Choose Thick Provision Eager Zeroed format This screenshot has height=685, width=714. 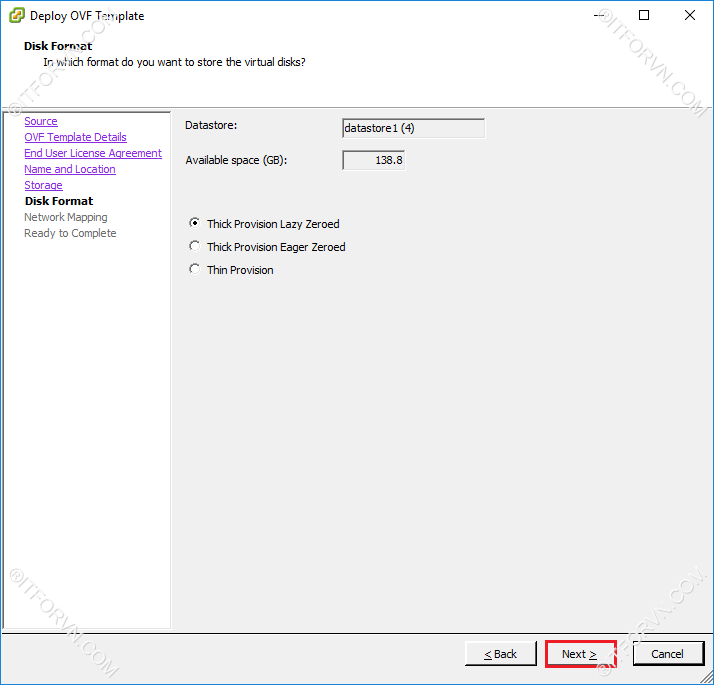pyautogui.click(x=195, y=247)
